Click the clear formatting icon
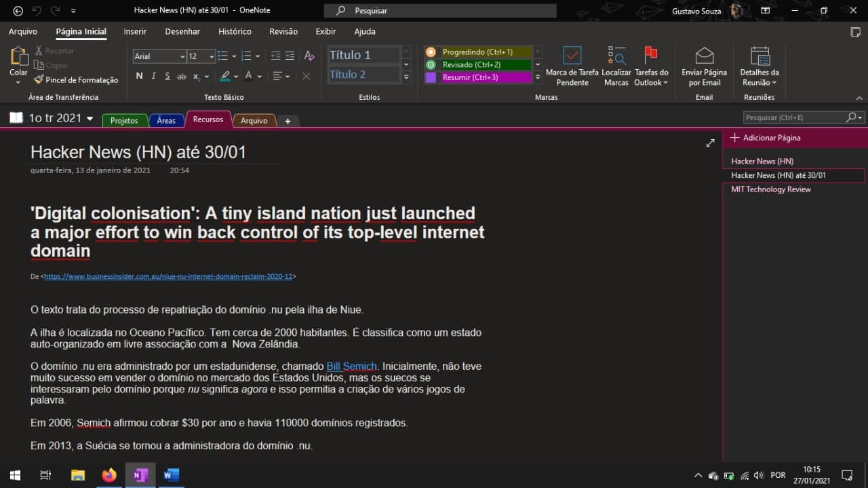The height and width of the screenshot is (488, 868). tap(309, 56)
